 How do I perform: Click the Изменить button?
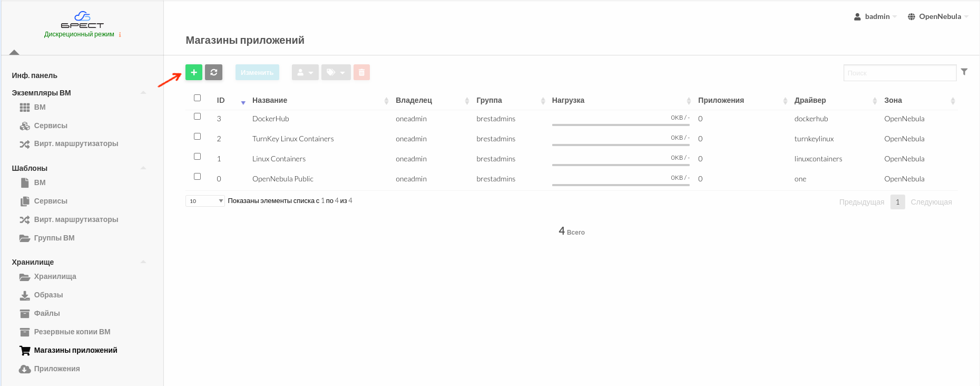tap(257, 72)
